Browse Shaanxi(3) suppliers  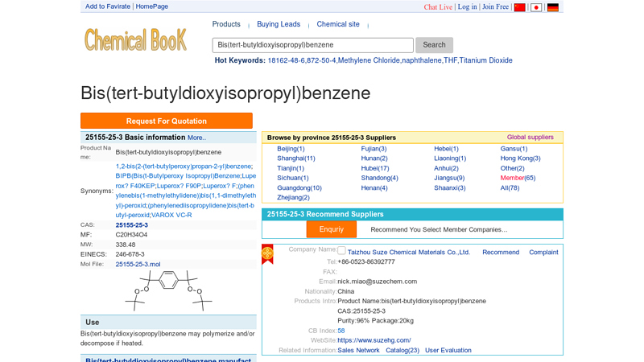(x=450, y=188)
